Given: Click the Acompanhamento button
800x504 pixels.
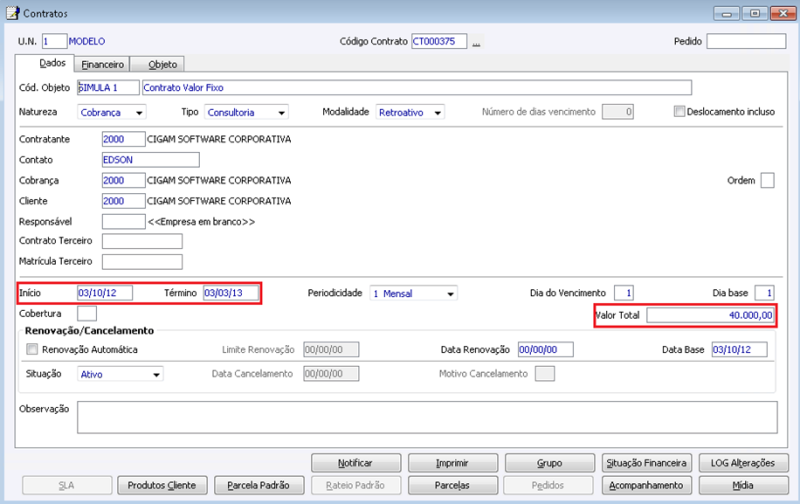Looking at the screenshot, I should [x=646, y=485].
